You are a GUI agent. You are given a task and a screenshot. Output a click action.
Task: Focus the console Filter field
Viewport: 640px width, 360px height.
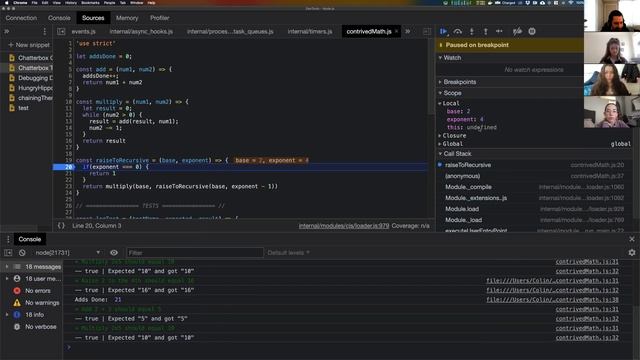click(195, 253)
